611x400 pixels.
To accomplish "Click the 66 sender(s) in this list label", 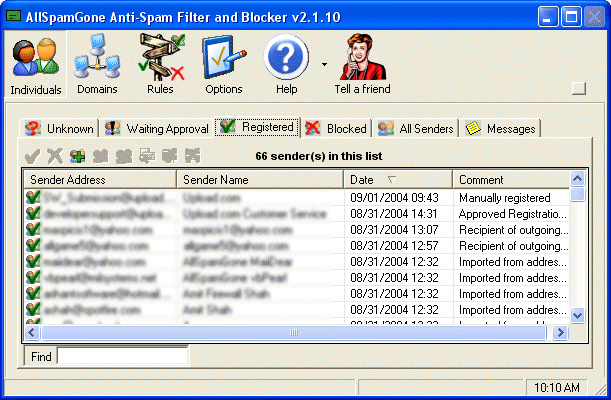I will coord(319,156).
